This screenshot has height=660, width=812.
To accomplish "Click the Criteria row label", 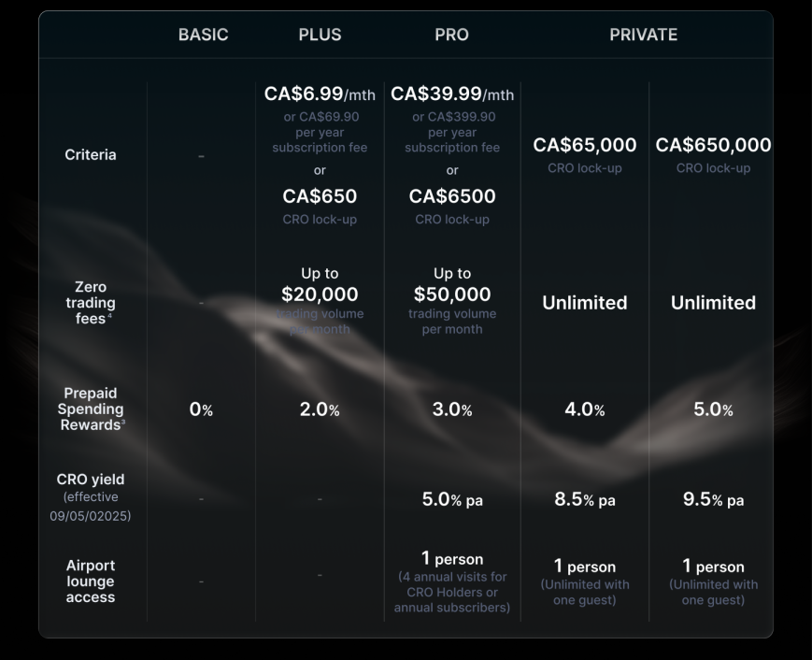I will tap(91, 154).
